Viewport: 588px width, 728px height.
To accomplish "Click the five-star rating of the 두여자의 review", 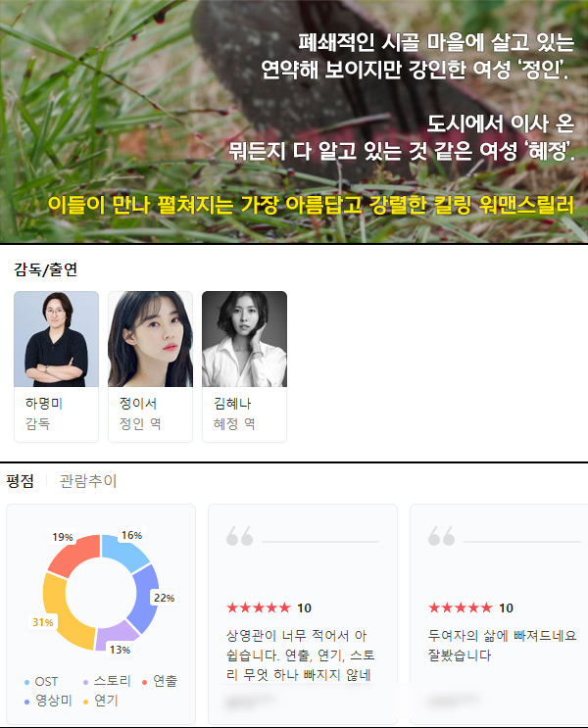I will point(461,607).
